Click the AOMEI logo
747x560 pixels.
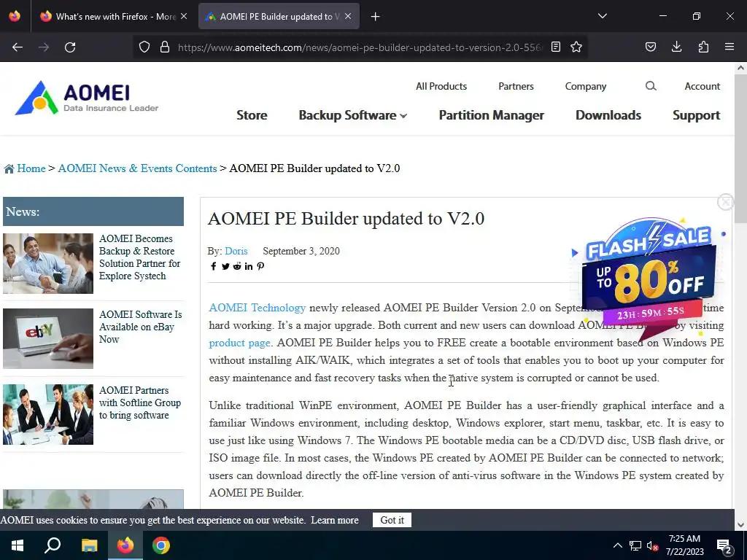86,98
